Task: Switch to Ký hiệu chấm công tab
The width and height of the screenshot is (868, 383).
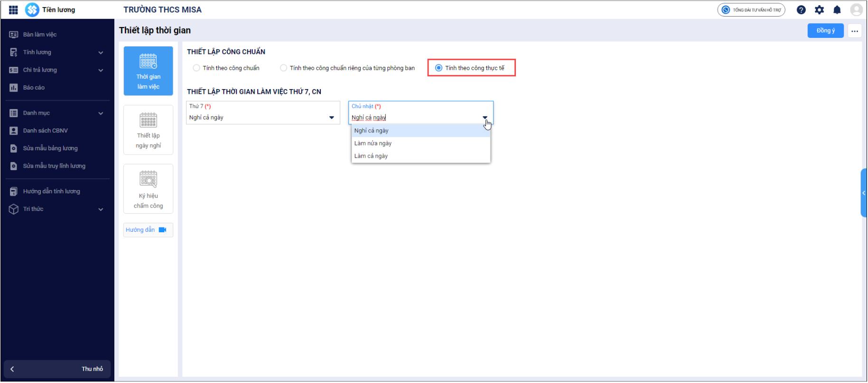Action: coord(148,189)
